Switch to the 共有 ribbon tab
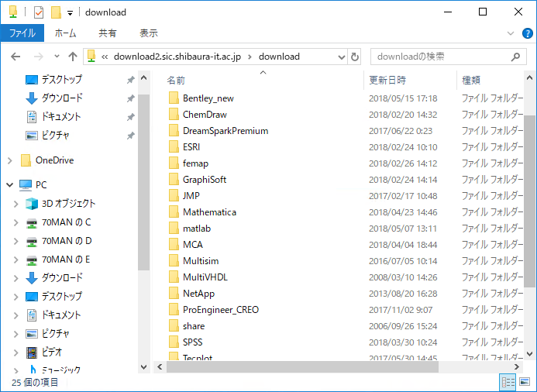The image size is (537, 392). coord(108,33)
